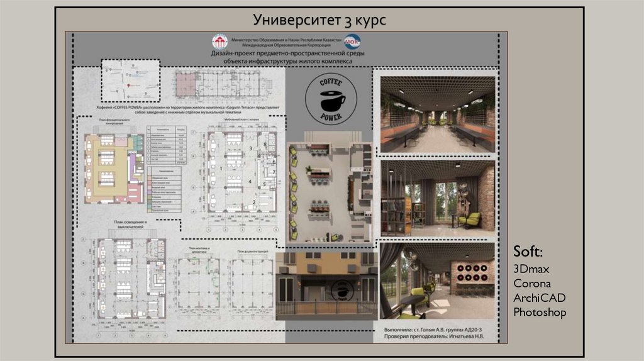
Task: Click the 'План освещения и выключателей' heading
Action: 130,225
